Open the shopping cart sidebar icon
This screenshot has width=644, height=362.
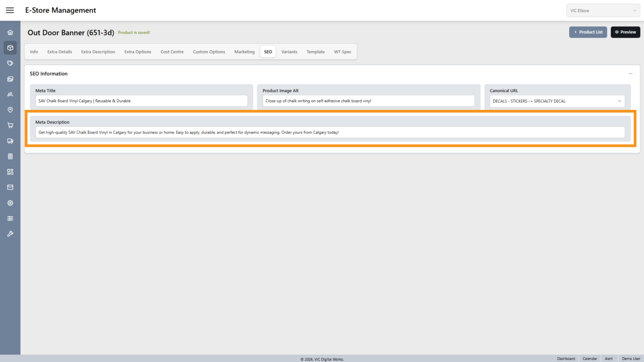(10, 125)
